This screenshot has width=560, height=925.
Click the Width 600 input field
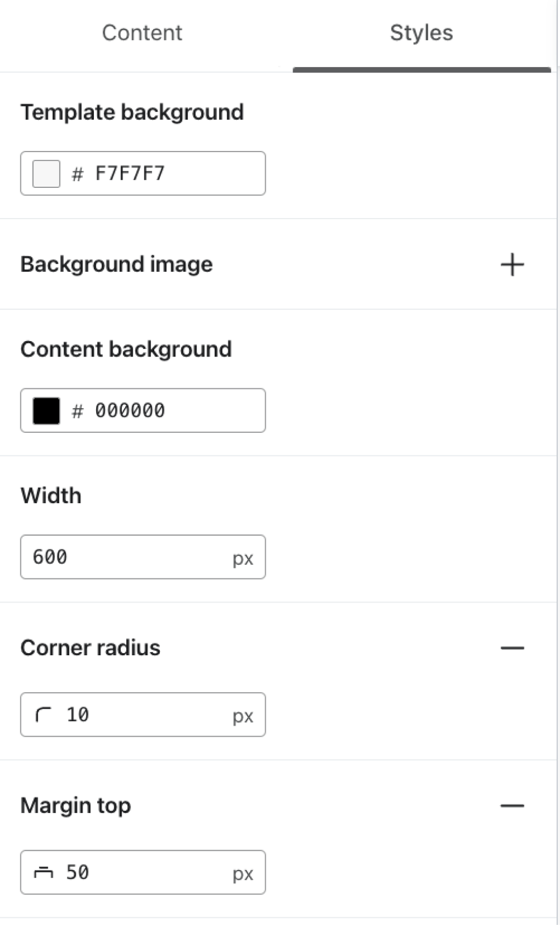click(126, 557)
